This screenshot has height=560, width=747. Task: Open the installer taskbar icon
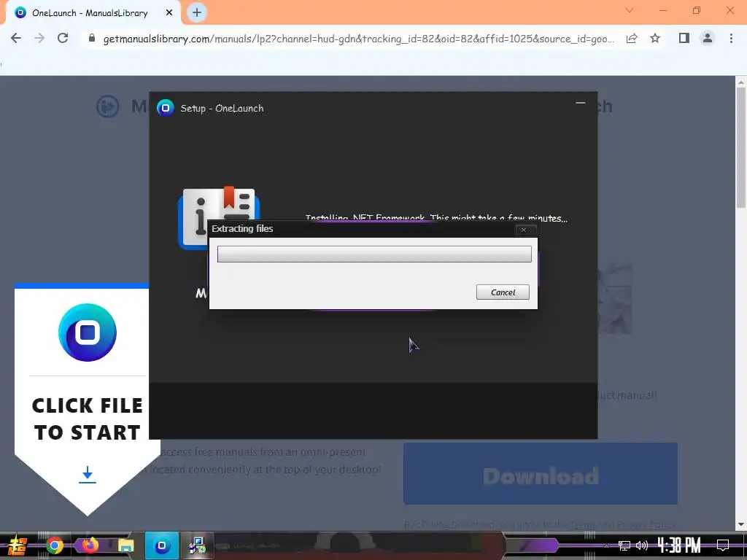(197, 545)
